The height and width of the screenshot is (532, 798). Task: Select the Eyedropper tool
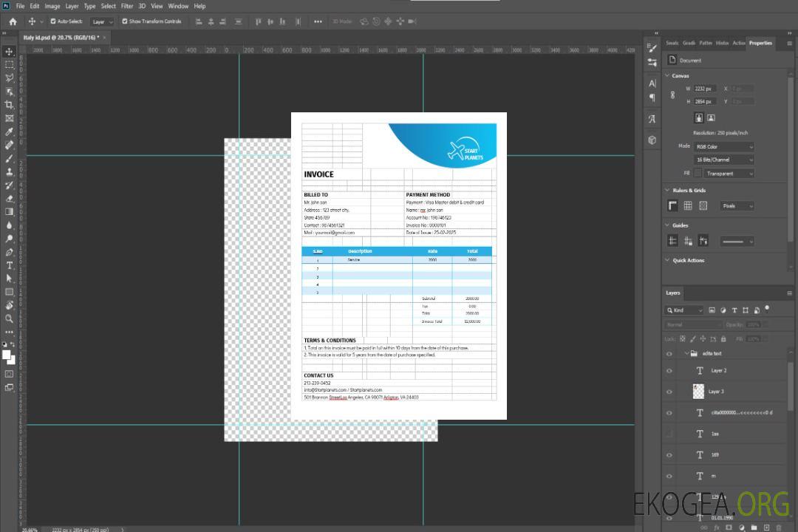(x=10, y=132)
